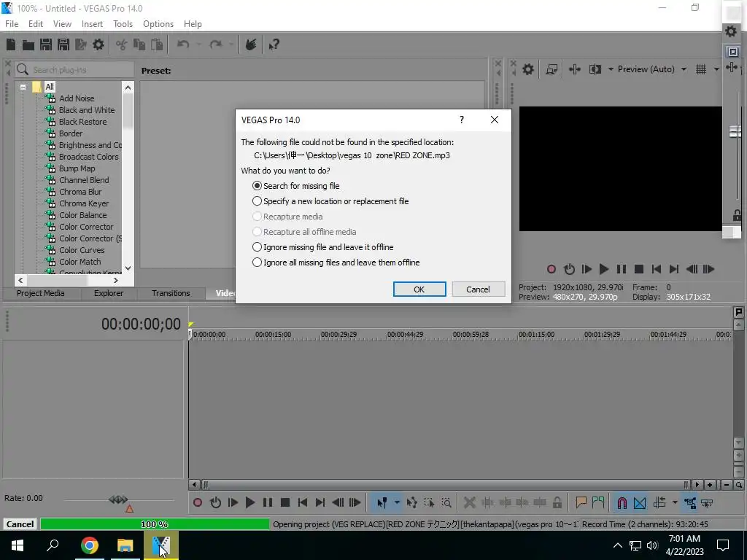Toggle Lock Envelopes to Events icon
Viewport: 747px width, 560px height.
click(690, 502)
